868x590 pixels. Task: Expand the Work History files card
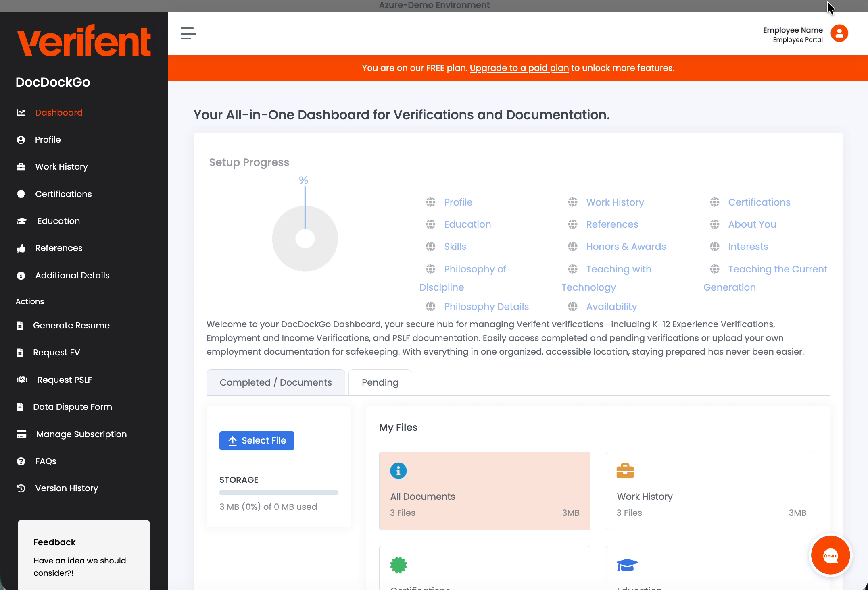coord(711,491)
